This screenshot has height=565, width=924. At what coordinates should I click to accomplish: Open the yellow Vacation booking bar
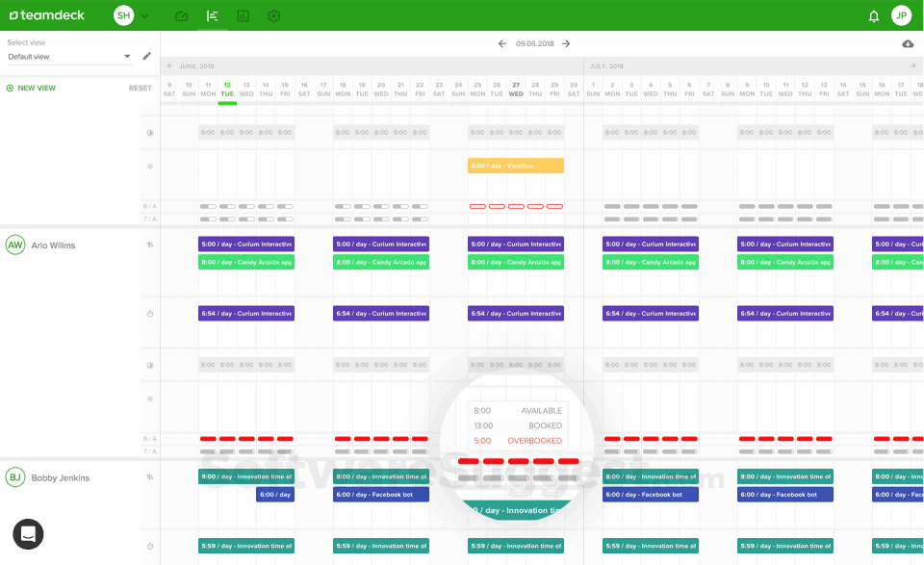coord(516,166)
